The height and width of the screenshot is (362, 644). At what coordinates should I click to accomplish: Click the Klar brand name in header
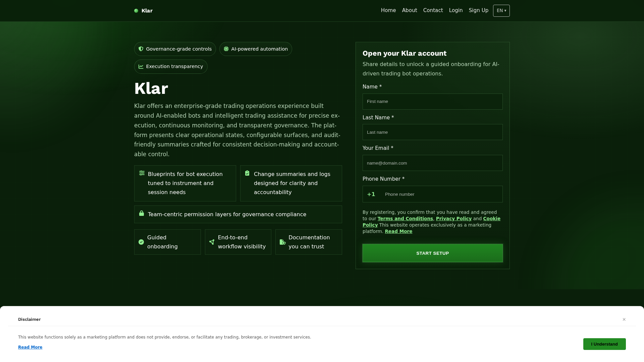pyautogui.click(x=147, y=11)
